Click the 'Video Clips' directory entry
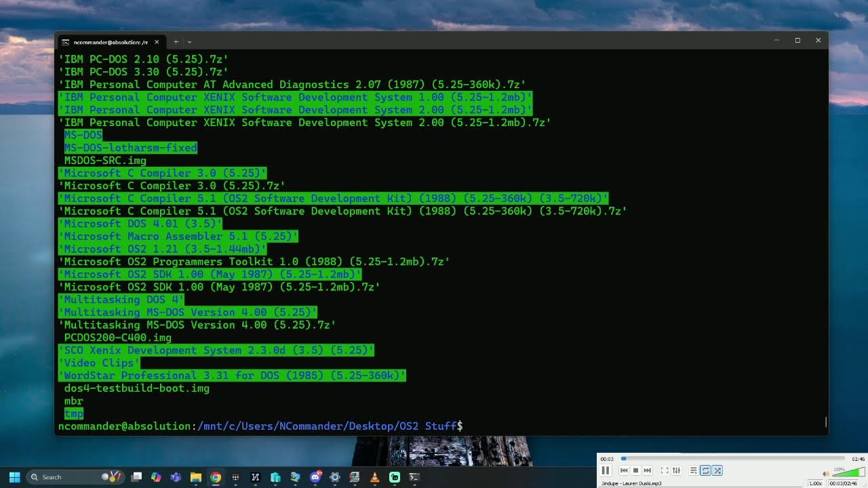Image resolution: width=868 pixels, height=488 pixels. (99, 363)
